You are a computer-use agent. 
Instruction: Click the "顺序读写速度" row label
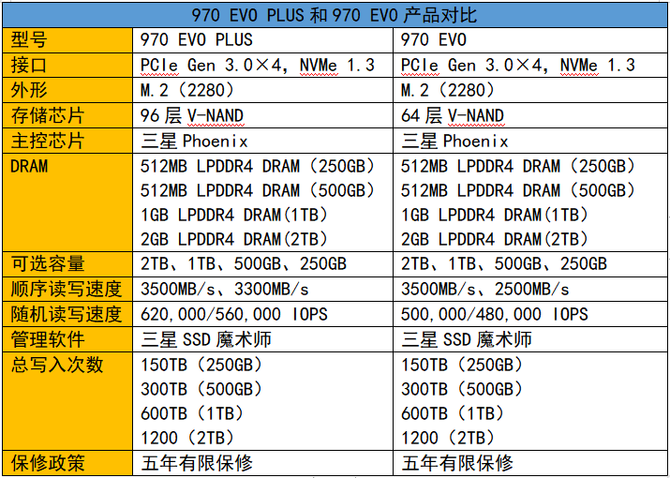(66, 289)
